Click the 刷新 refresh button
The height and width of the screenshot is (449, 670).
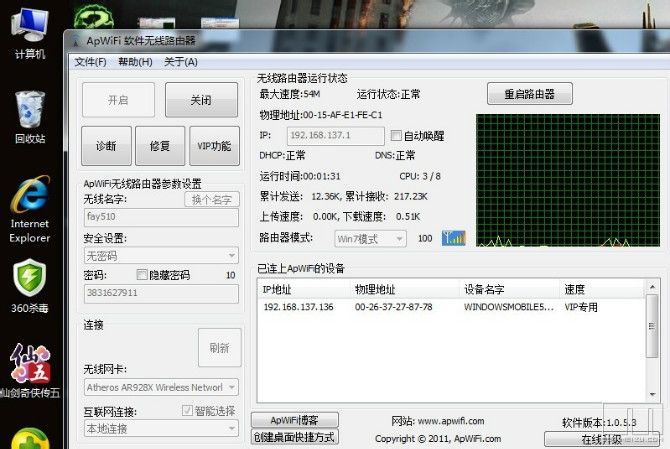click(220, 348)
